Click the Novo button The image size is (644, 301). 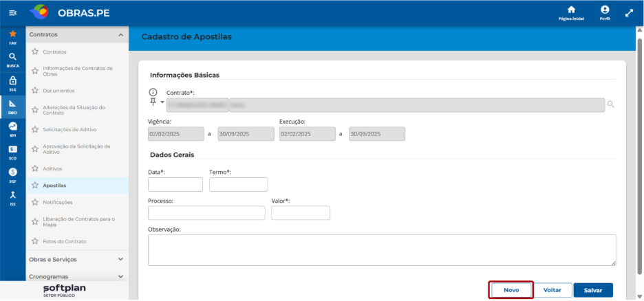(511, 290)
